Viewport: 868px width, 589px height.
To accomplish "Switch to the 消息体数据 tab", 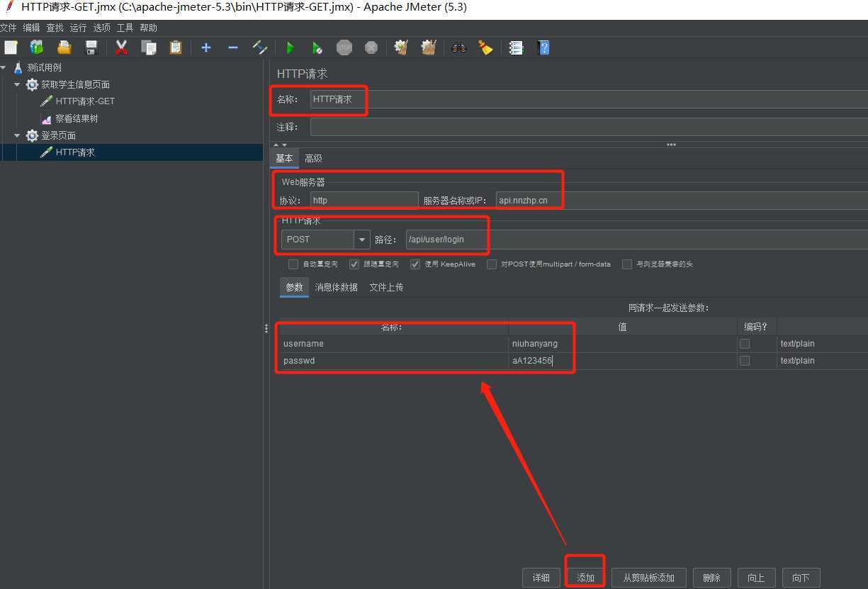I will pyautogui.click(x=336, y=287).
